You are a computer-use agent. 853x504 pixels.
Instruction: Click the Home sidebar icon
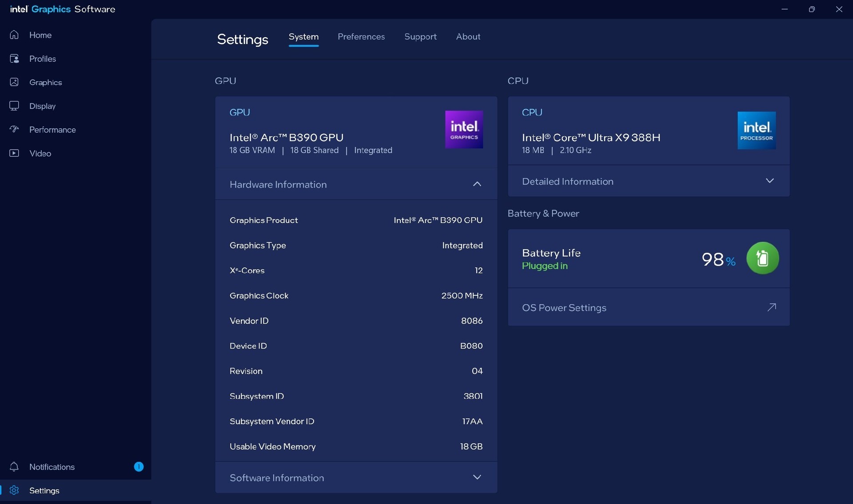coord(14,35)
